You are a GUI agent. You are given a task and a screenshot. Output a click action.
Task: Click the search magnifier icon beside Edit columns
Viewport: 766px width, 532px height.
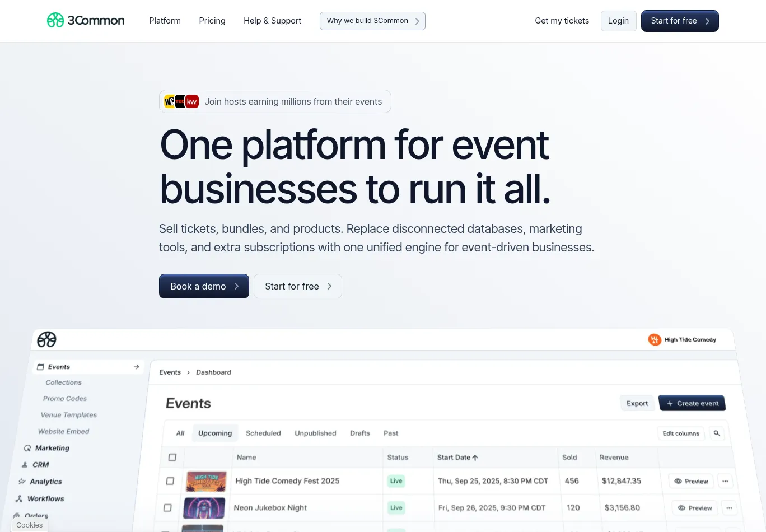coord(717,433)
